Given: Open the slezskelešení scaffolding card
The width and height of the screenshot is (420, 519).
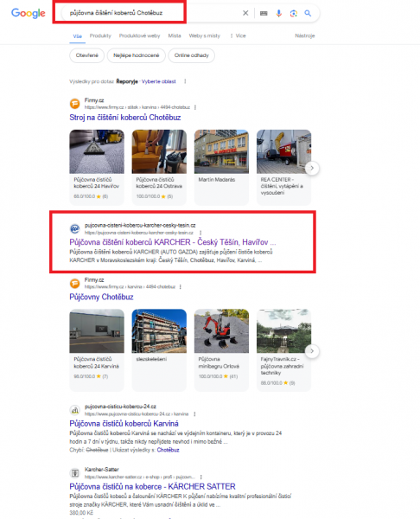Looking at the screenshot, I should (x=159, y=349).
